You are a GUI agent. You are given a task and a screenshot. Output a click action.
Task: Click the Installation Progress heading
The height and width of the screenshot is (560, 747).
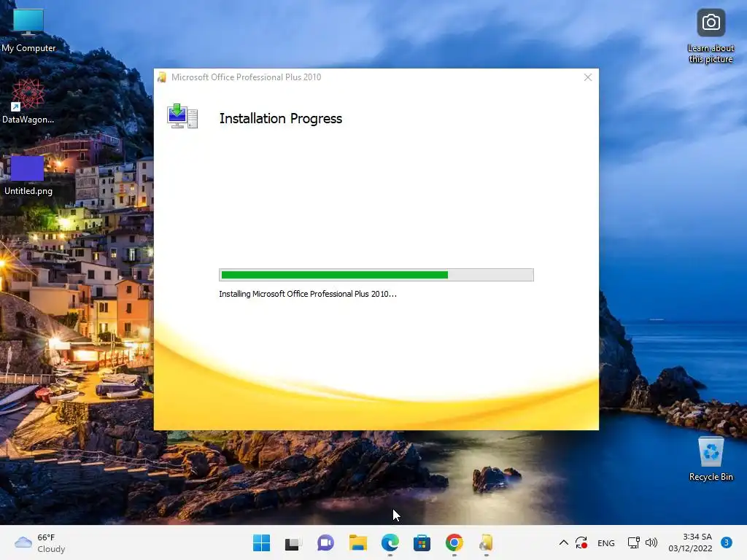pyautogui.click(x=281, y=118)
